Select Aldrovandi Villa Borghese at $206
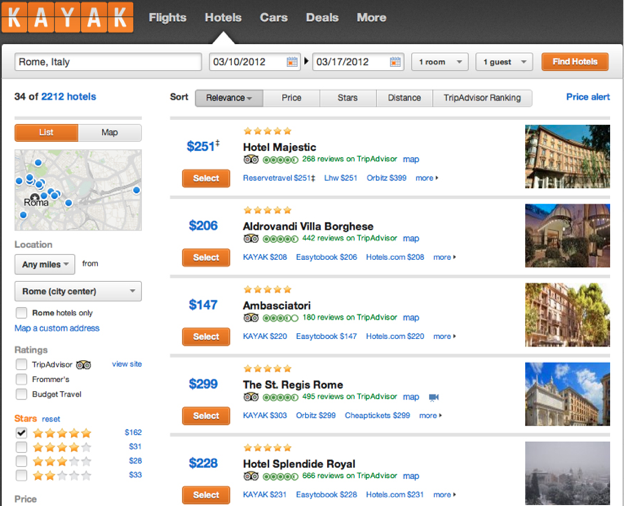This screenshot has width=624, height=506. pos(206,258)
